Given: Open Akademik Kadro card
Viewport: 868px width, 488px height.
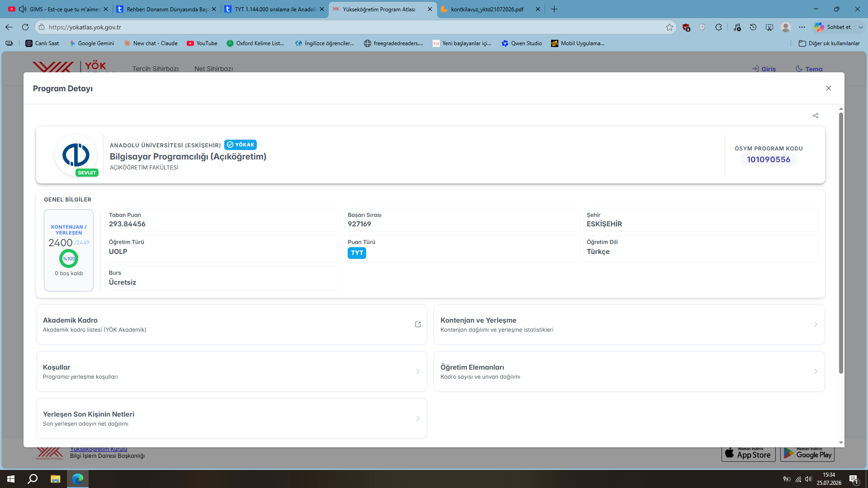Looking at the screenshot, I should (x=231, y=324).
